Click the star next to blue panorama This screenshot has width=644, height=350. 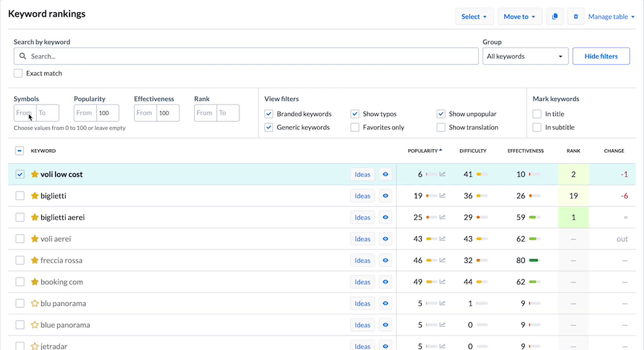(x=35, y=325)
